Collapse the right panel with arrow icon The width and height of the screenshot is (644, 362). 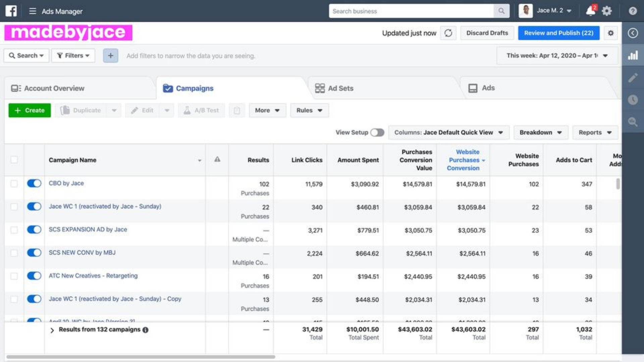pos(633,33)
